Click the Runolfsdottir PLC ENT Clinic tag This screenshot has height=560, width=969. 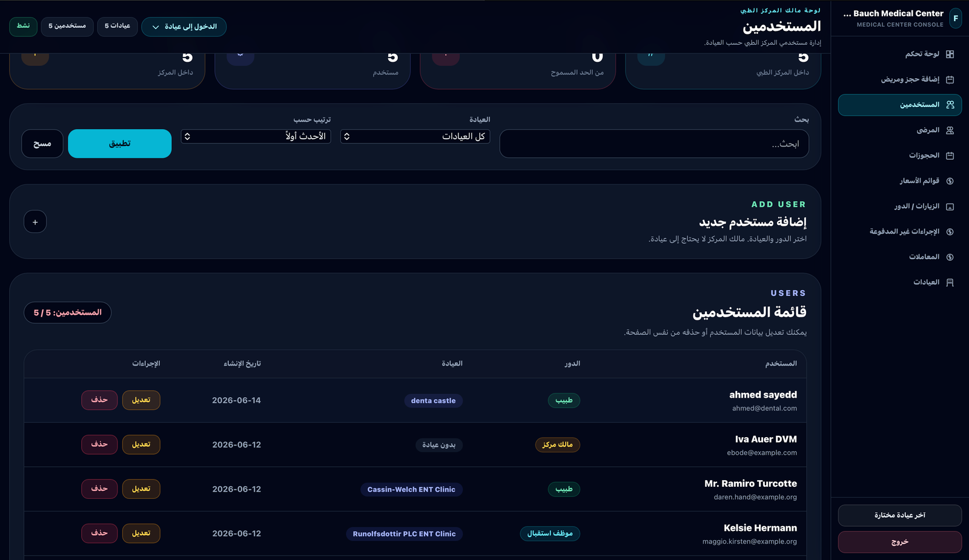click(404, 534)
